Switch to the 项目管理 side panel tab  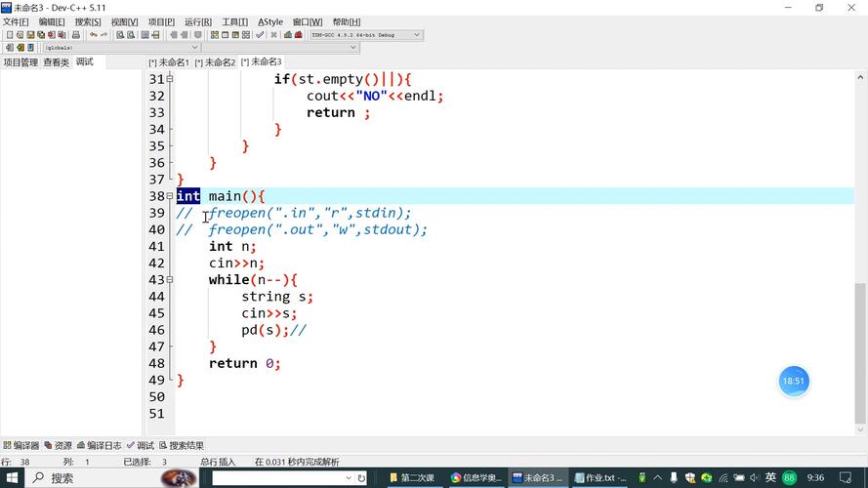tap(21, 61)
